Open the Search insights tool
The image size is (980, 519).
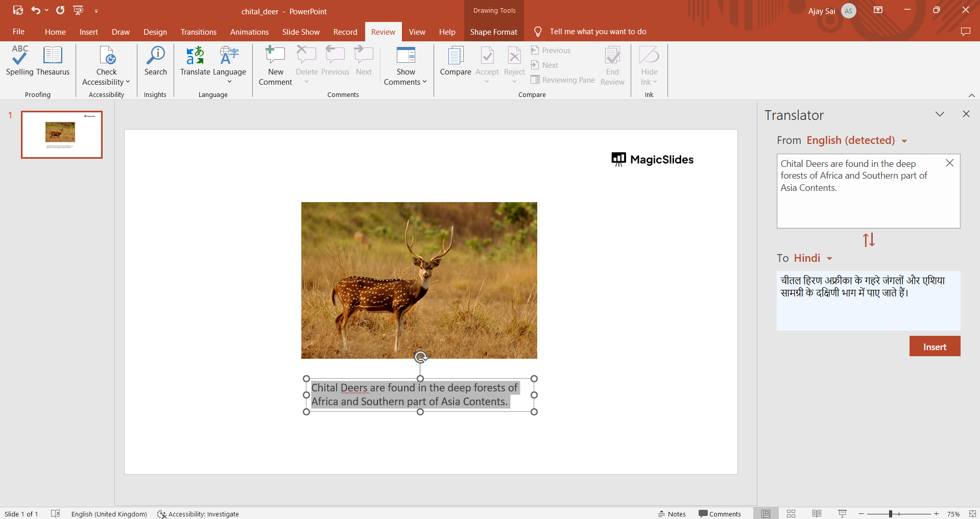[155, 61]
